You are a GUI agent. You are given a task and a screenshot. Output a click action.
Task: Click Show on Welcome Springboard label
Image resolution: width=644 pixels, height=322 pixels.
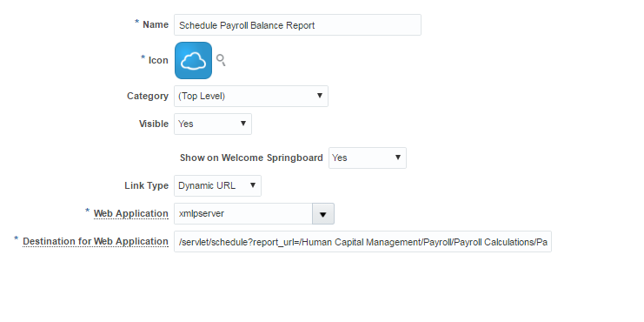tap(251, 158)
